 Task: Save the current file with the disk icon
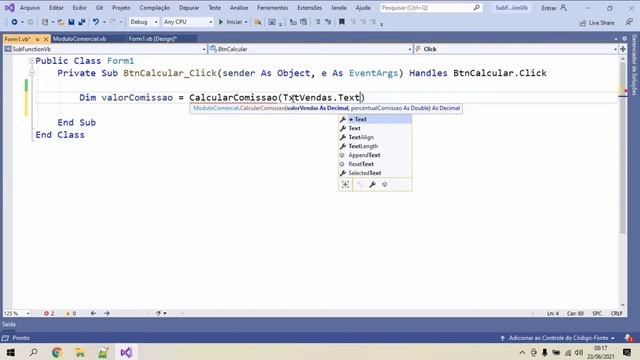tap(71, 22)
